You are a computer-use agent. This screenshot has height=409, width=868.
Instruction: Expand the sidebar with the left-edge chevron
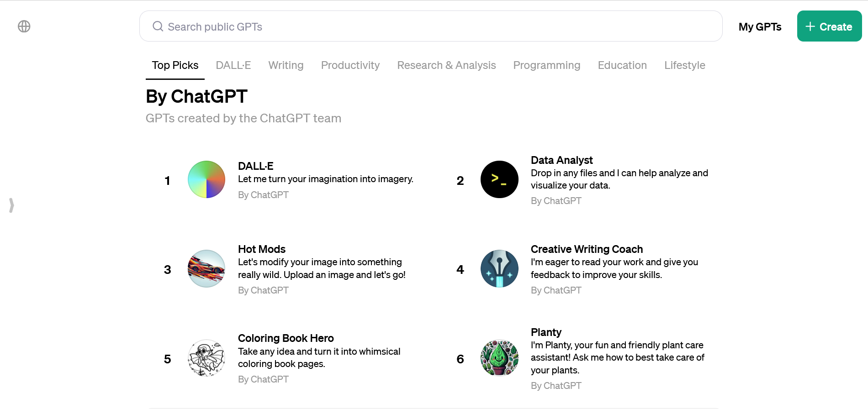11,205
